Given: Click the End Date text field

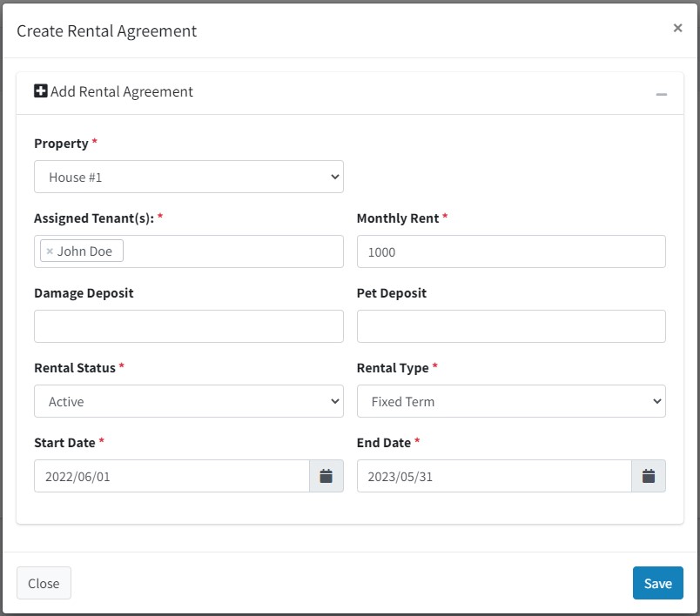Looking at the screenshot, I should [x=495, y=476].
